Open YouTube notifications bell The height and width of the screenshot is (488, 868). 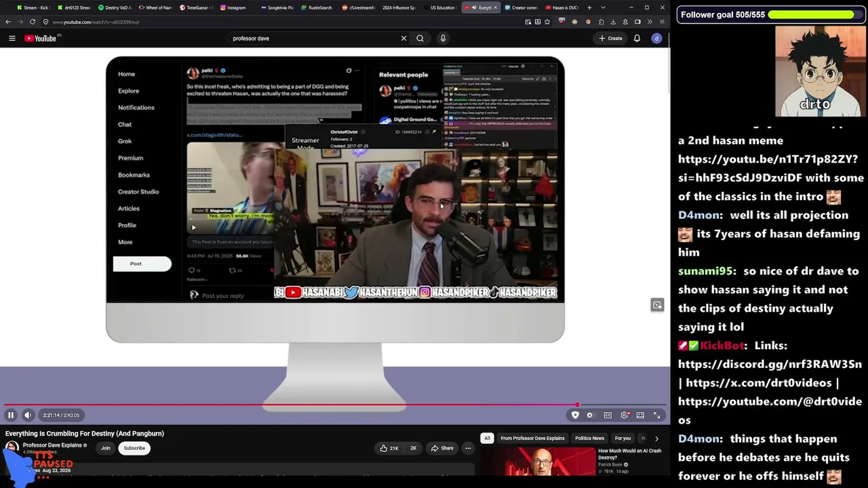click(x=637, y=39)
